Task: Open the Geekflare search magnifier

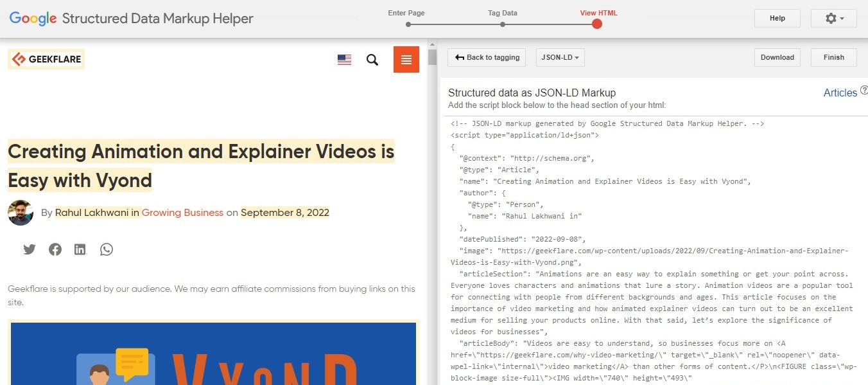Action: coord(372,60)
